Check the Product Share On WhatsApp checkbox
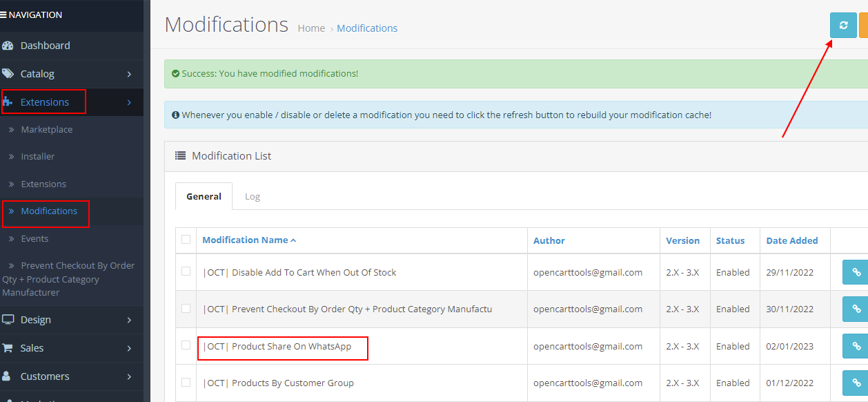868x402 pixels. tap(186, 345)
